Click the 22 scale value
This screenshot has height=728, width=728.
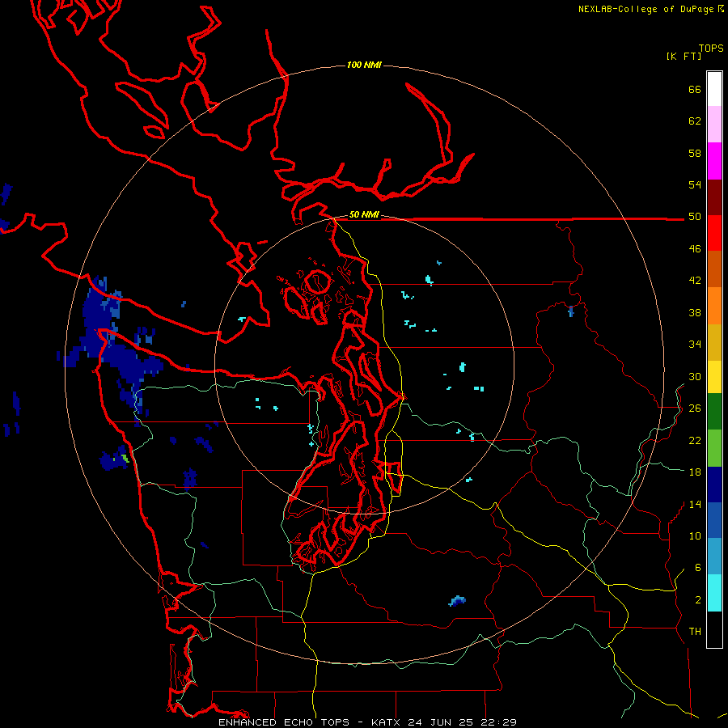[x=695, y=440]
